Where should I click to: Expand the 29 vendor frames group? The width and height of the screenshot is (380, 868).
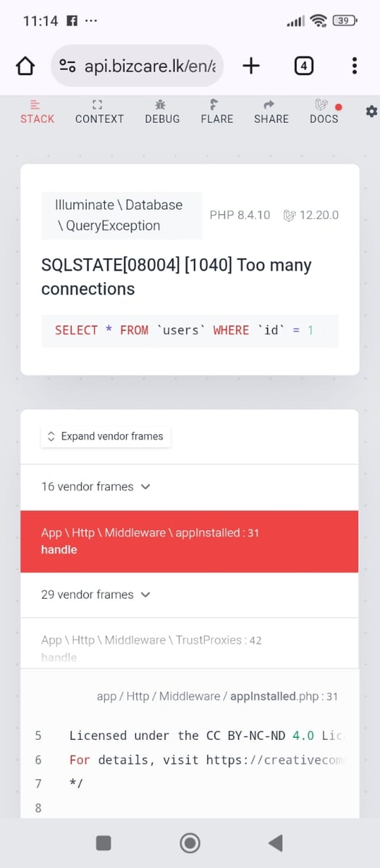click(96, 595)
